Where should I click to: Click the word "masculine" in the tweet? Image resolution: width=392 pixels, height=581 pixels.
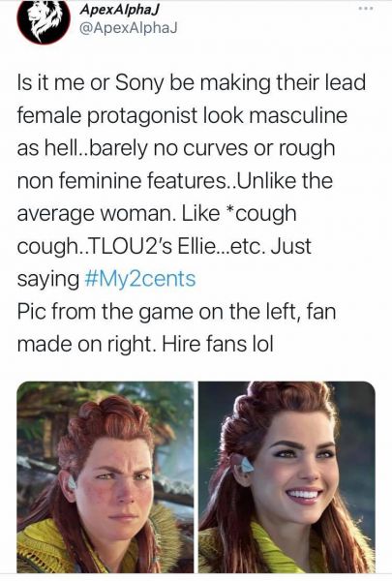coord(298,115)
